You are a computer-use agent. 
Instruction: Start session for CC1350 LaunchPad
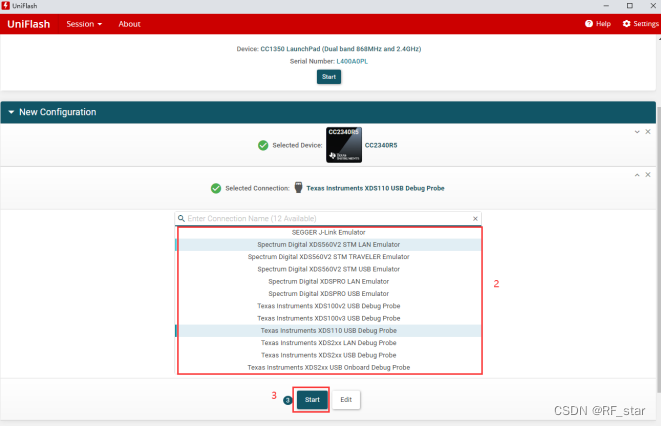pyautogui.click(x=329, y=77)
